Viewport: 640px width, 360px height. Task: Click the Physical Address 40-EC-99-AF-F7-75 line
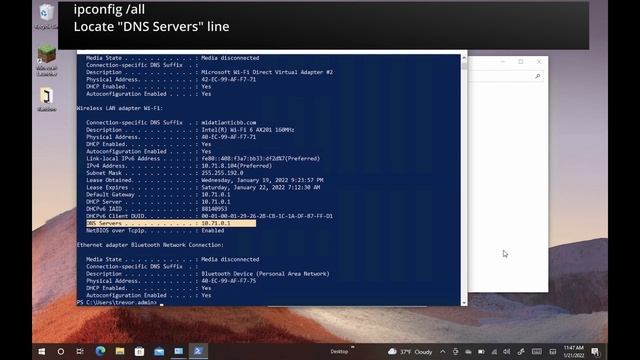(171, 281)
